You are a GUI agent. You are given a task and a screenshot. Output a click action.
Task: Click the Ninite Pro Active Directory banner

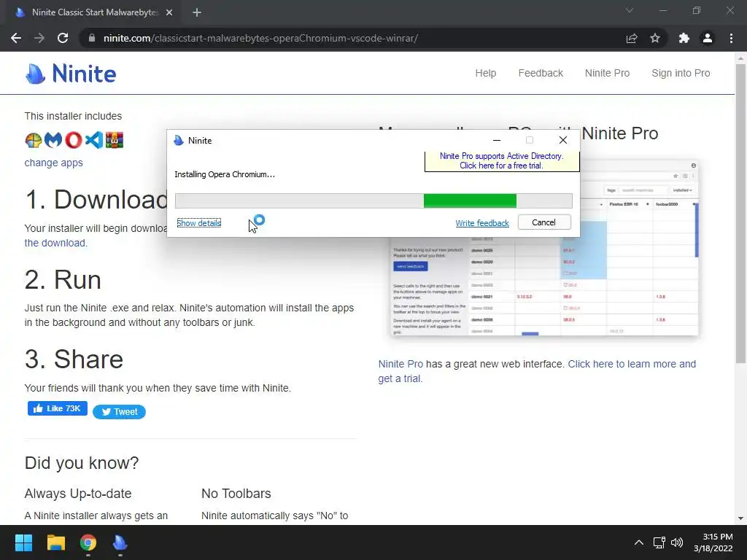502,161
